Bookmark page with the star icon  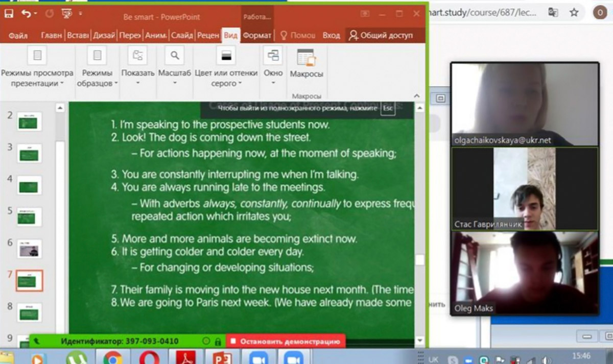pyautogui.click(x=574, y=12)
